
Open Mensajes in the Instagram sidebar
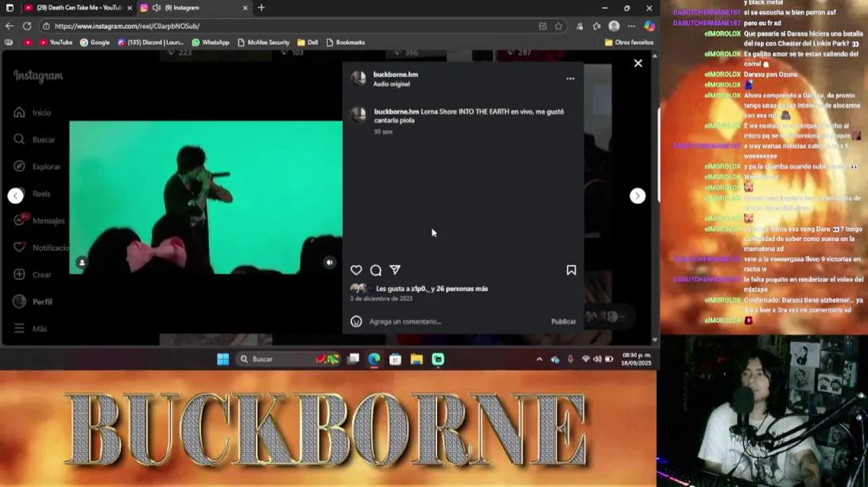(x=39, y=221)
